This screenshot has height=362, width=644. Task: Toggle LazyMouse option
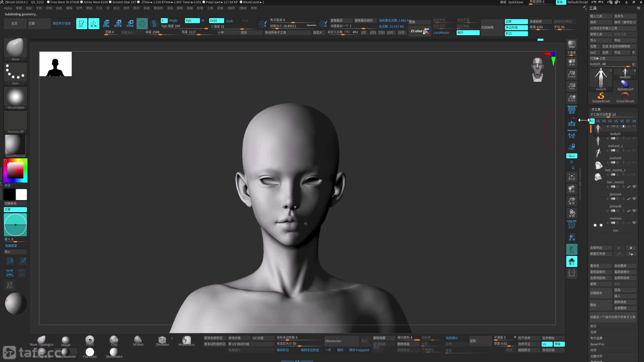441,33
